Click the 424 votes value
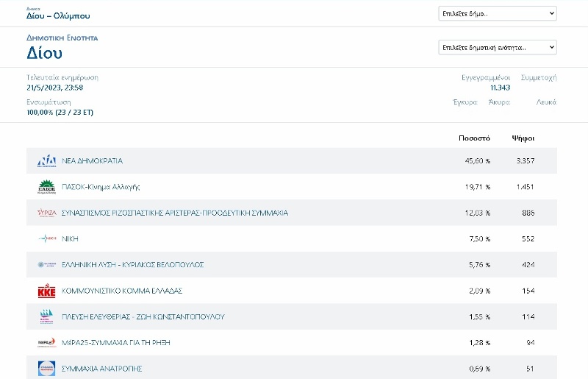Image resolution: width=588 pixels, height=379 pixels. [528, 265]
